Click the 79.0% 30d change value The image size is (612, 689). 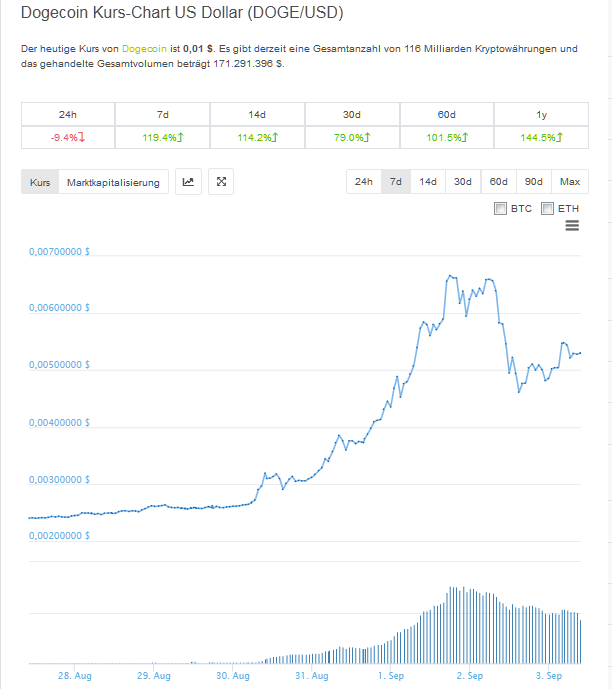click(x=352, y=138)
